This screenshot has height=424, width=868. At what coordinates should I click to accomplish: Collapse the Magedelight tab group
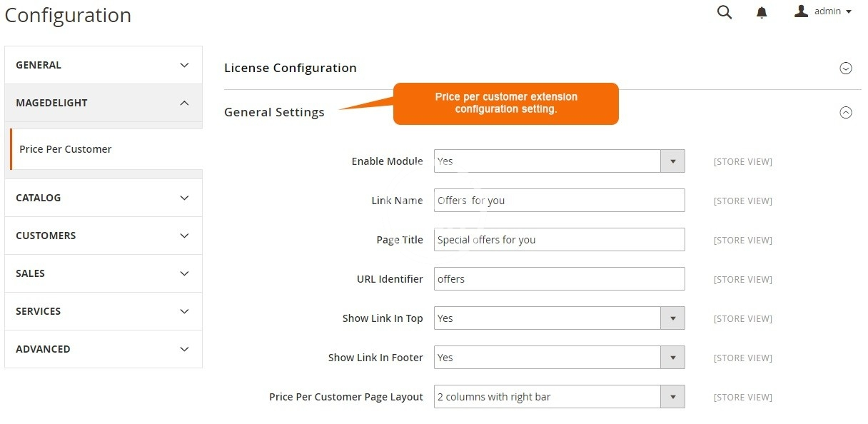pos(104,103)
